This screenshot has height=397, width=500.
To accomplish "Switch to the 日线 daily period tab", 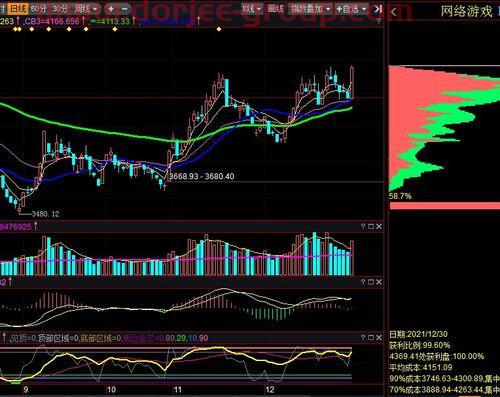I will 18,9.
